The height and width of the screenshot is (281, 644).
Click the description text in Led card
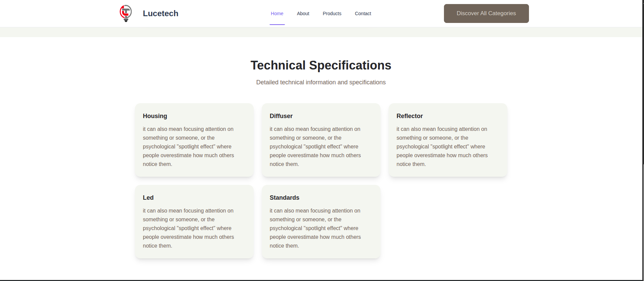188,228
